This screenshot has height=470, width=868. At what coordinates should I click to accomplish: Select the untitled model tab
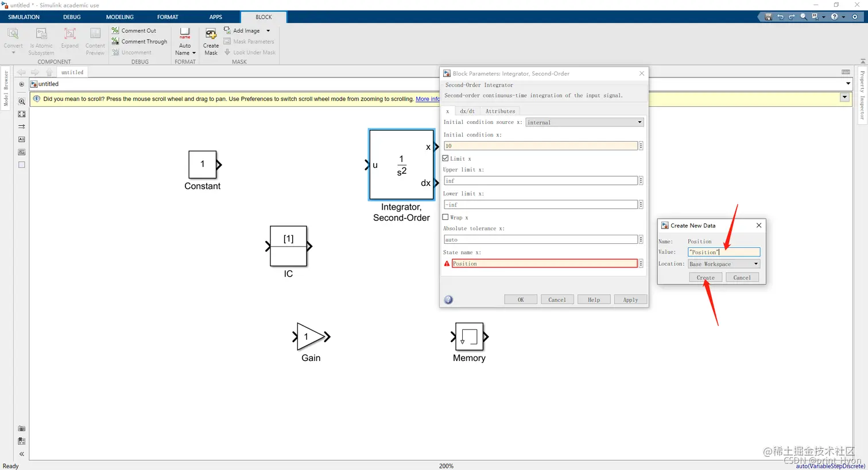coord(72,72)
